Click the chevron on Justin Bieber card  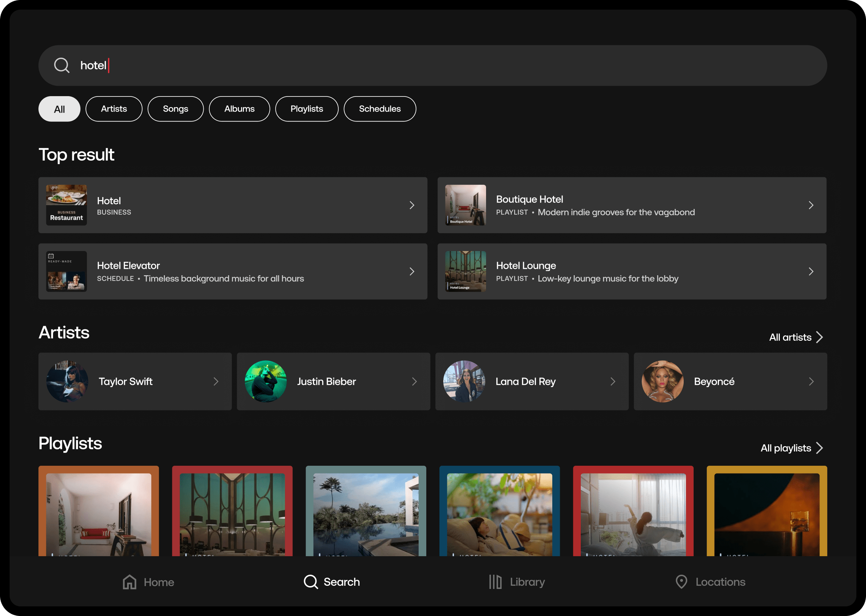coord(414,382)
